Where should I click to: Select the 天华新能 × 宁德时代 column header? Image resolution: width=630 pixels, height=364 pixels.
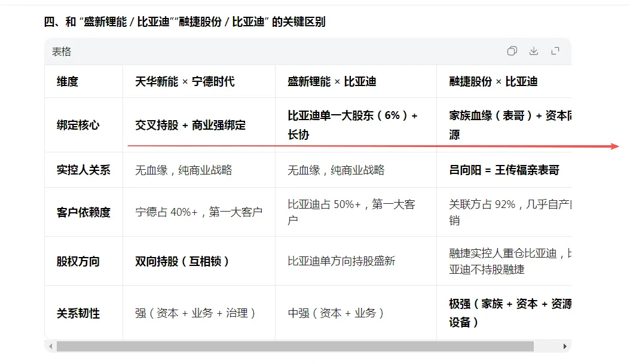click(185, 81)
